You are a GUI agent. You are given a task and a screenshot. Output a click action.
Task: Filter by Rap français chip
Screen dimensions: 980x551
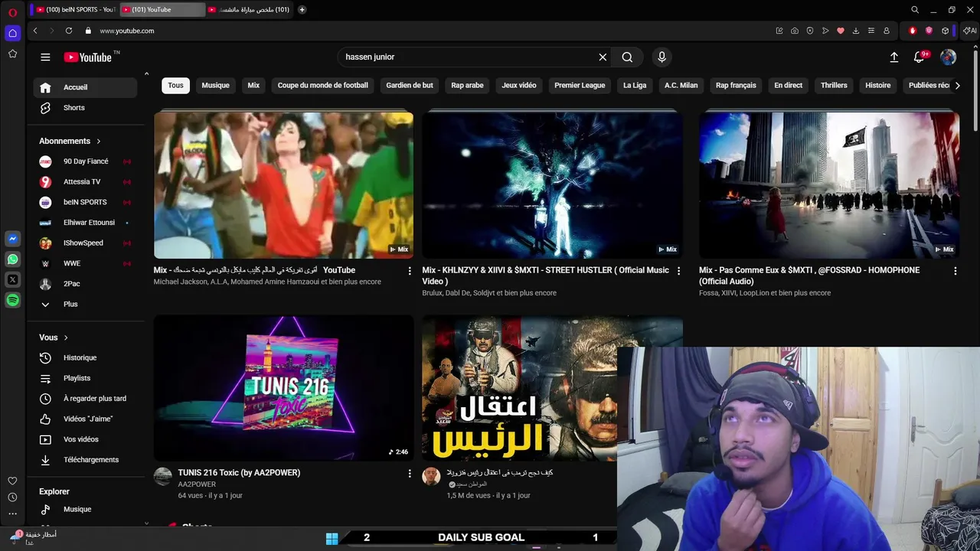736,86
